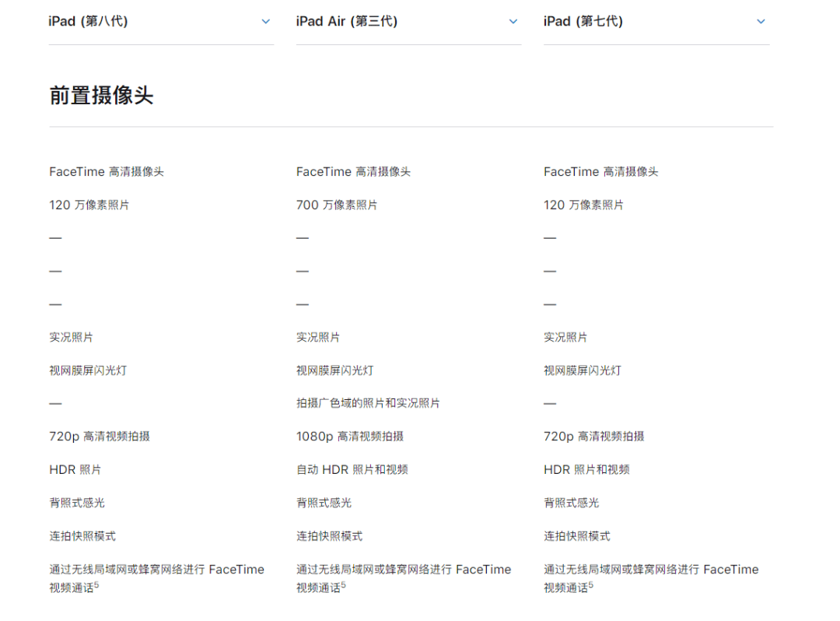Click the "自动 HDR 照片和视频" text

click(352, 470)
